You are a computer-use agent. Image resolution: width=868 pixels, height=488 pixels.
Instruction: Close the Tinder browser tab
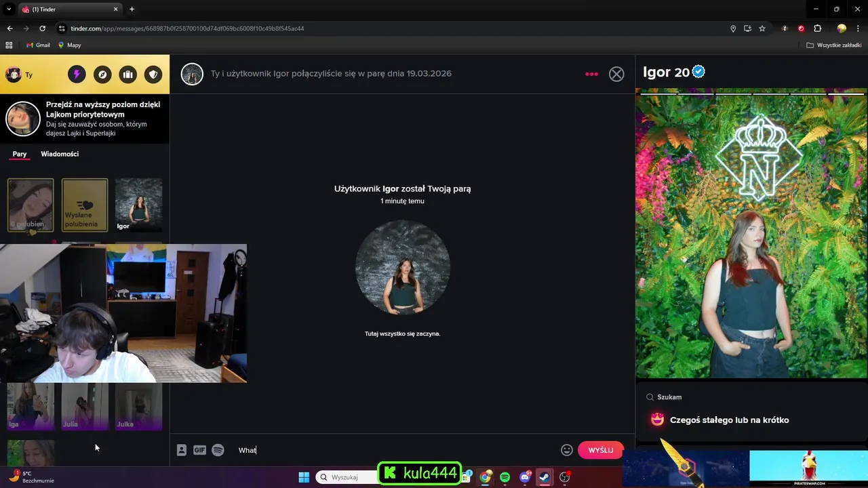coord(115,9)
